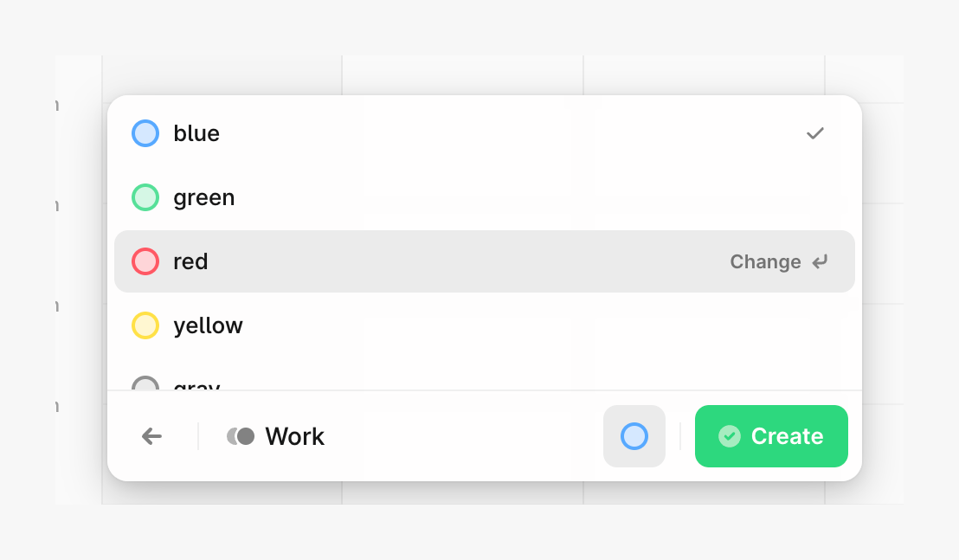Click the enter-key arrow icon in the red row
Screen dimensions: 959x560
point(820,261)
